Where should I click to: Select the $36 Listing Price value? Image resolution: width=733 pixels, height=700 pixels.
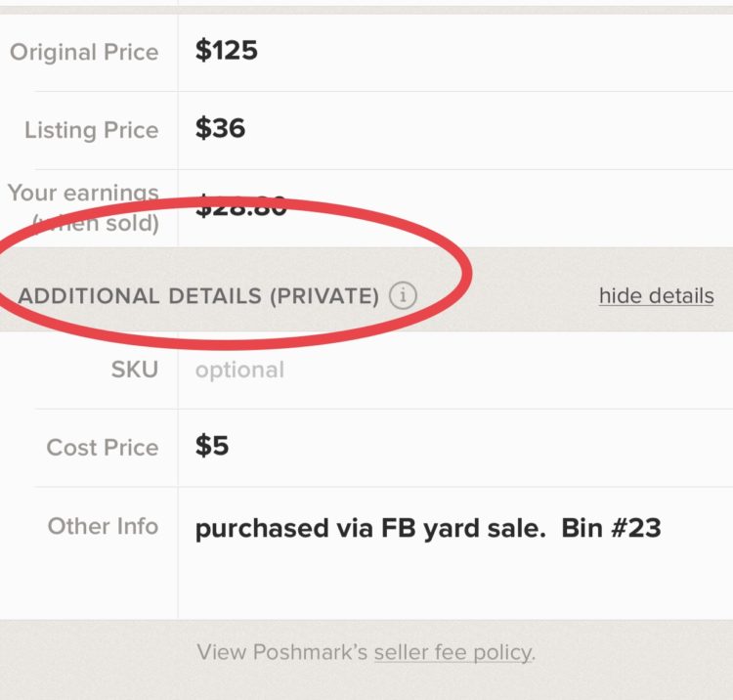[220, 128]
